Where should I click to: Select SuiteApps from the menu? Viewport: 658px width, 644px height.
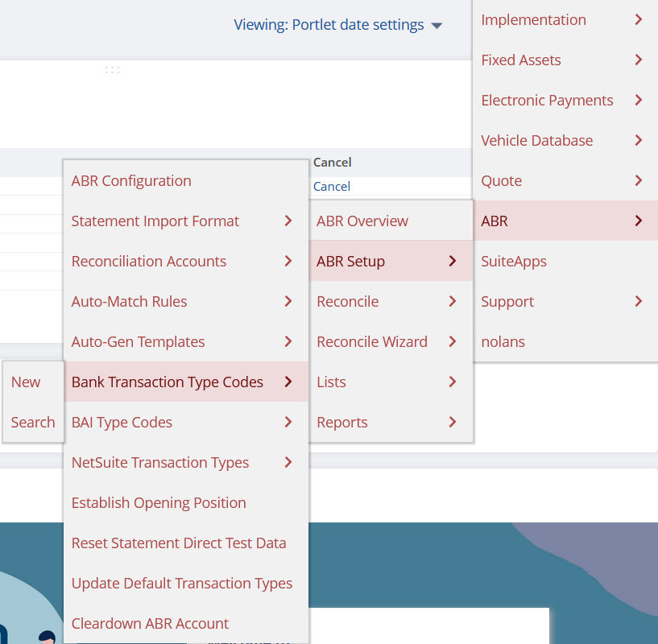514,262
